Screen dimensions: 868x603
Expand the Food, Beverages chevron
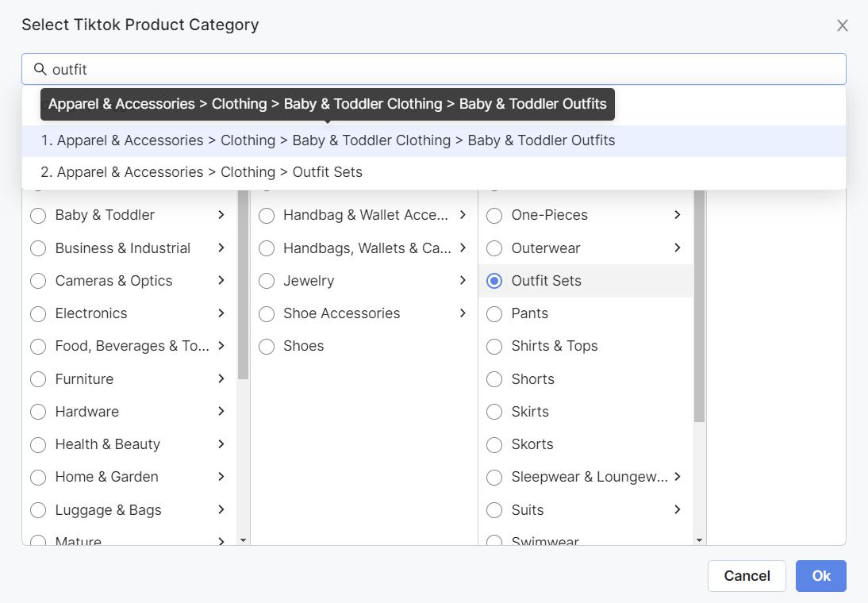point(221,345)
